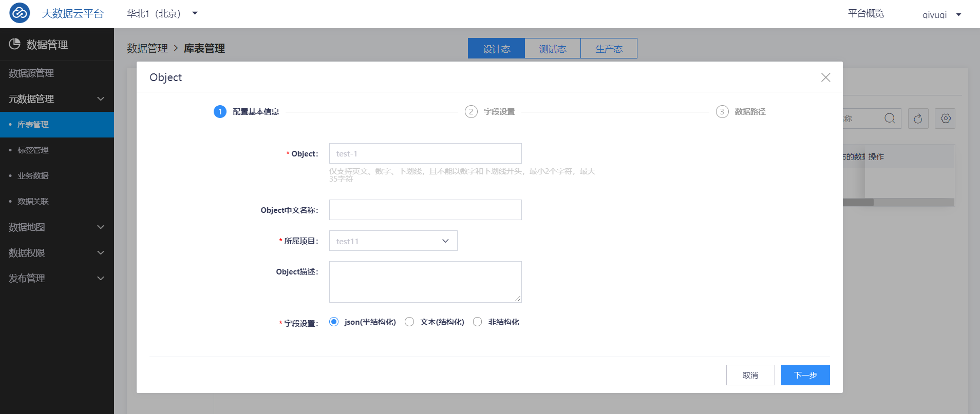Click 数据管理 breadcrumb link

[147, 48]
